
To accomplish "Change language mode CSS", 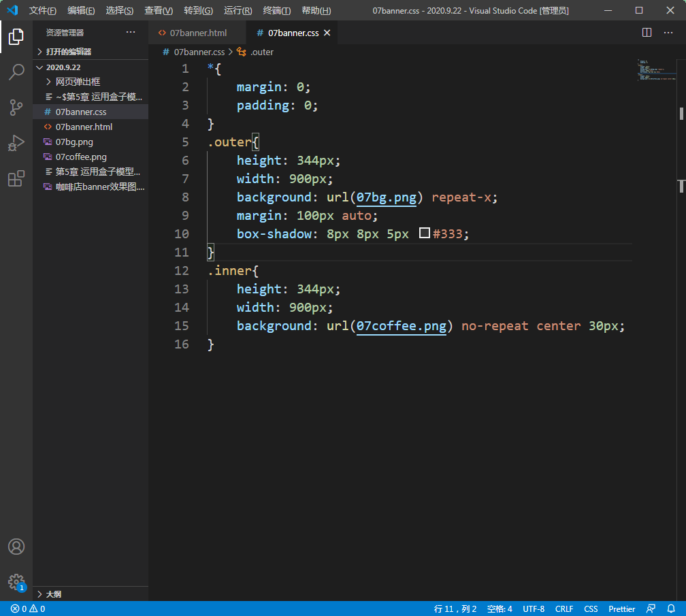I will click(x=591, y=609).
